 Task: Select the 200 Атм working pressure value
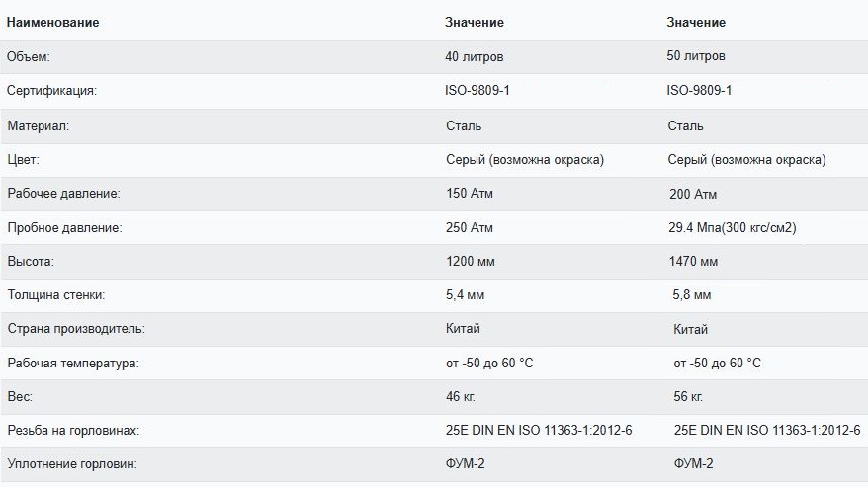[693, 194]
